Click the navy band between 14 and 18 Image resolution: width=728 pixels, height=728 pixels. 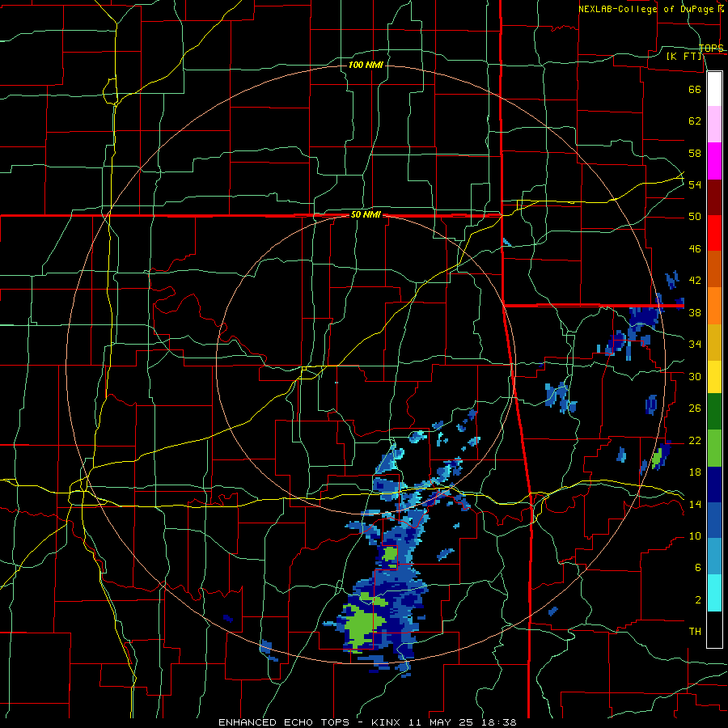coord(714,485)
